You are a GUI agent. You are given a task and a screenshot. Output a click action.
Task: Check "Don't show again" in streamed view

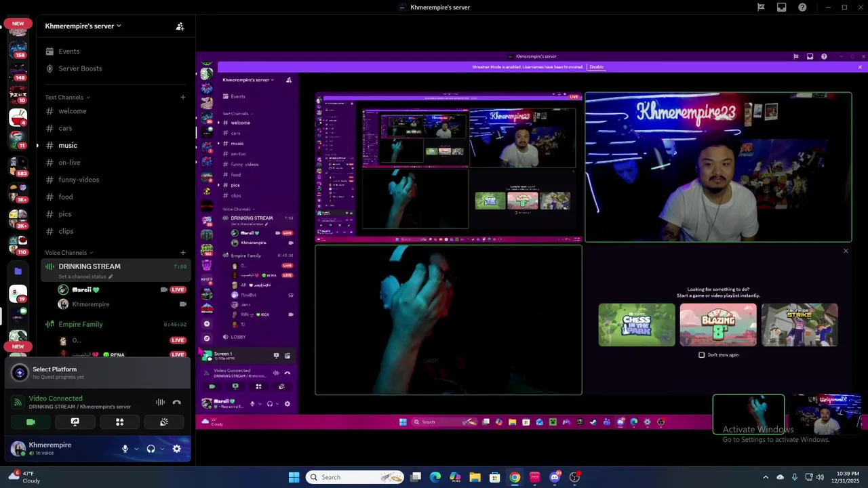coord(702,354)
